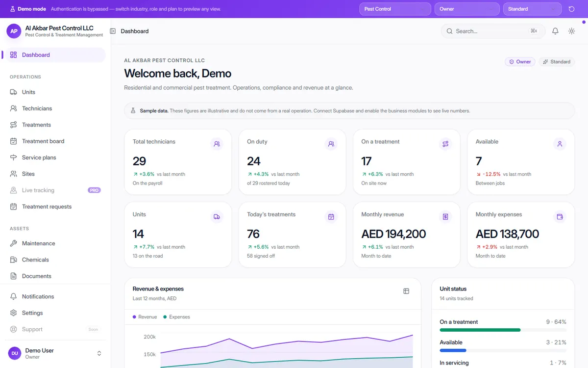Image resolution: width=588 pixels, height=368 pixels.
Task: Click the Available units progress bar
Action: coord(503,350)
